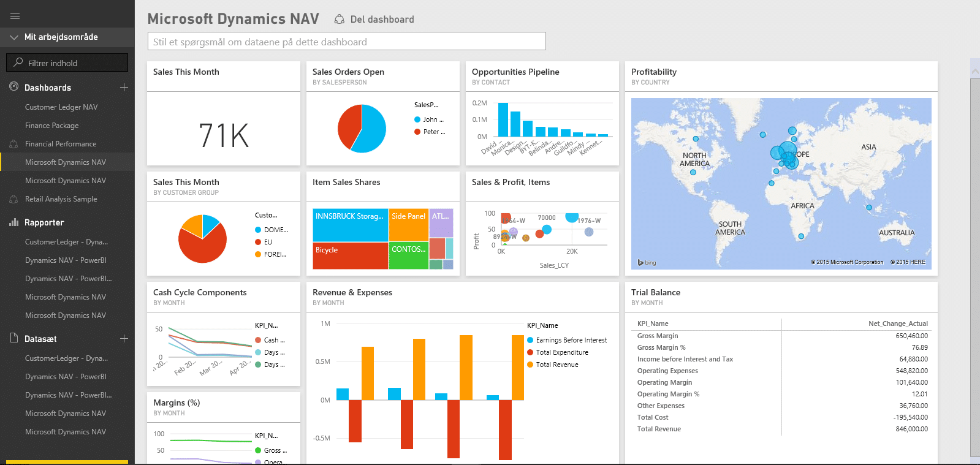Image resolution: width=980 pixels, height=465 pixels.
Task: Open CustomerLedger - Dyna... report under Rapporter
Action: click(66, 242)
